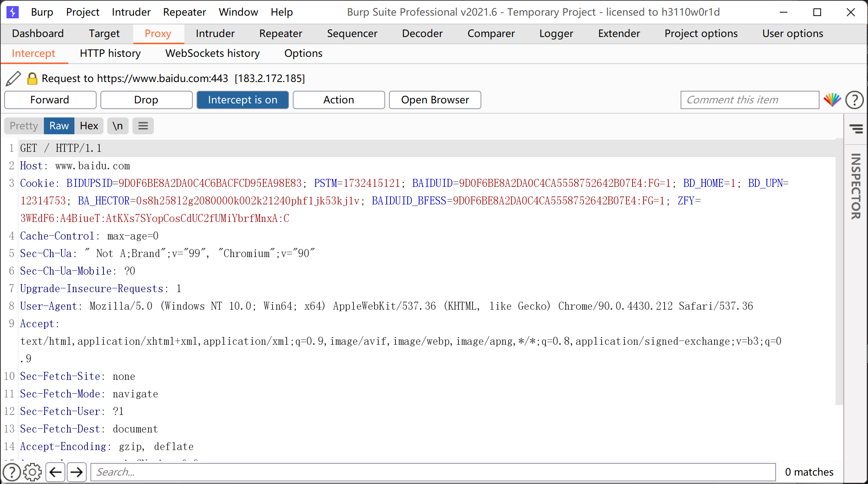Click the Sec-Fetch-Mode header line
868x484 pixels.
point(89,394)
